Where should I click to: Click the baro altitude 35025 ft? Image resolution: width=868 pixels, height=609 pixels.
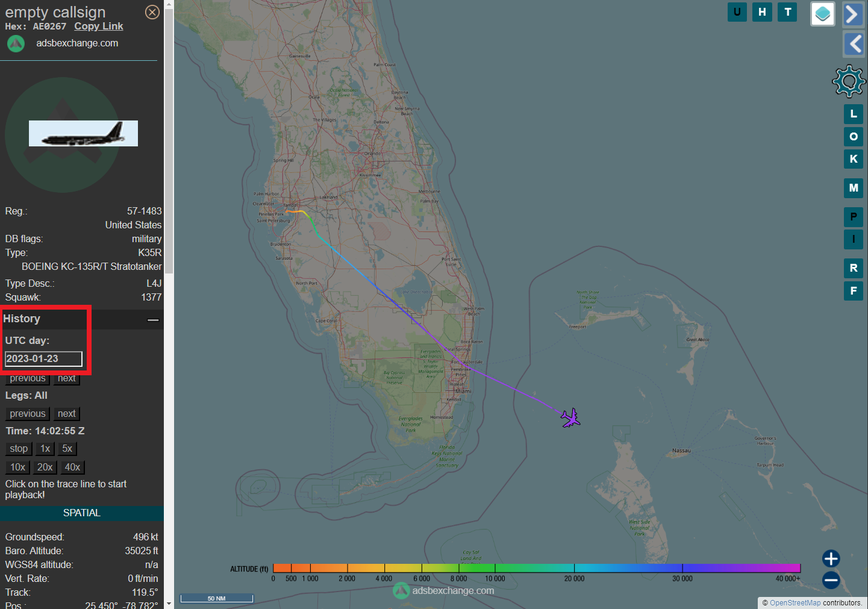tap(142, 551)
